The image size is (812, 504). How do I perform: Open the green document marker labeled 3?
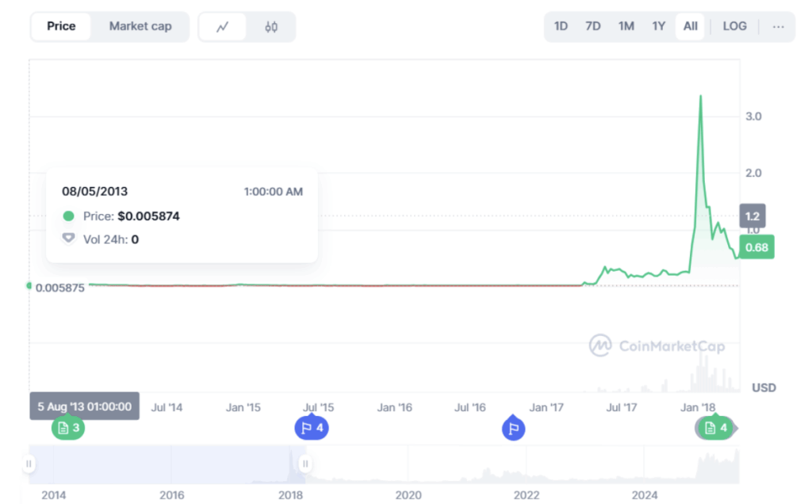pos(68,427)
